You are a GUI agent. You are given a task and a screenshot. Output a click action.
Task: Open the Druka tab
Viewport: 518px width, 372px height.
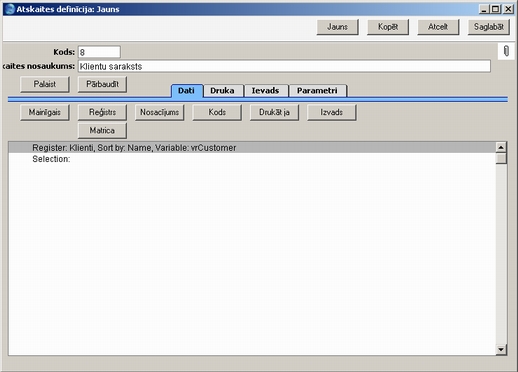coord(223,91)
